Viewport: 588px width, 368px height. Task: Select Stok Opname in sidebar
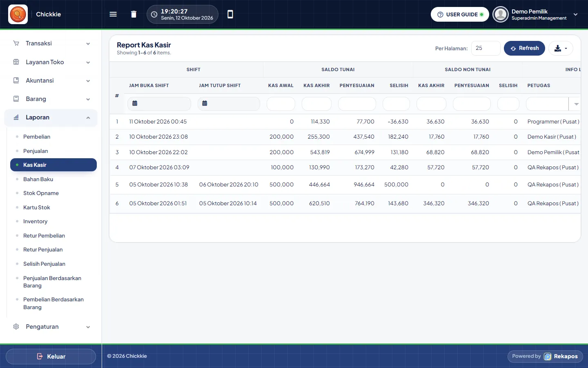point(41,193)
